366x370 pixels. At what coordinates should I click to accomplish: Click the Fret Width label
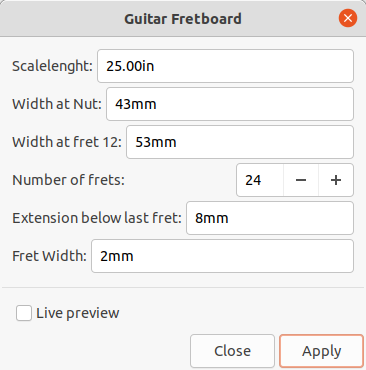[x=49, y=256]
